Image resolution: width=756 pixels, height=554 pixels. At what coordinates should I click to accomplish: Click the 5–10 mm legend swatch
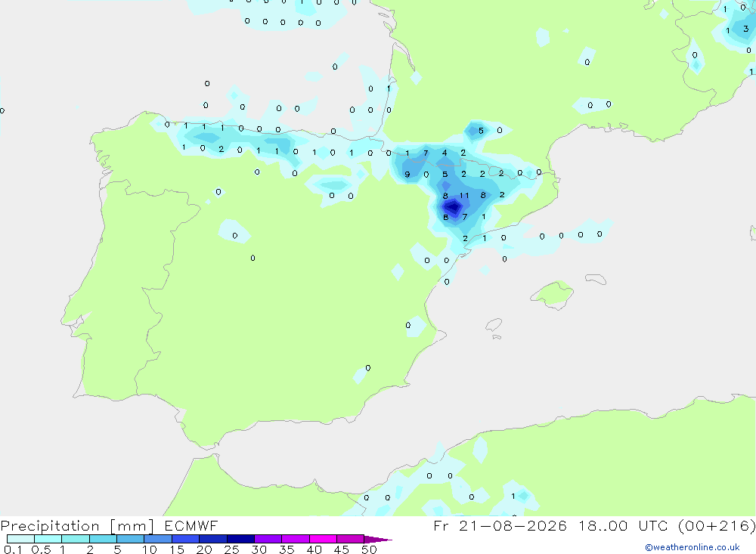(x=130, y=539)
